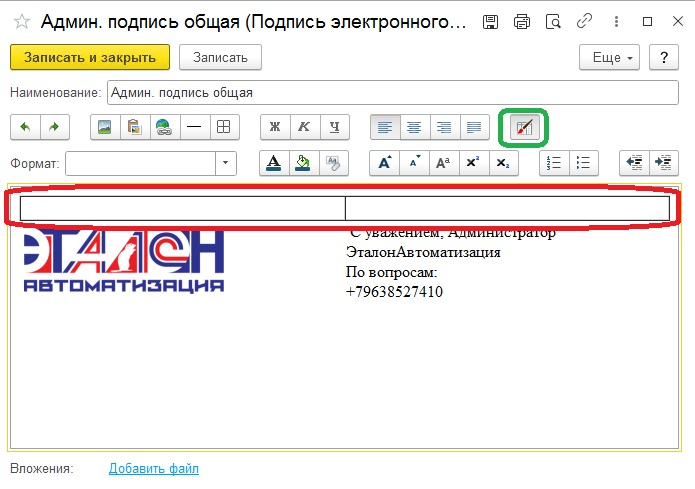Toggle bold formatting (Ж)

tap(275, 127)
